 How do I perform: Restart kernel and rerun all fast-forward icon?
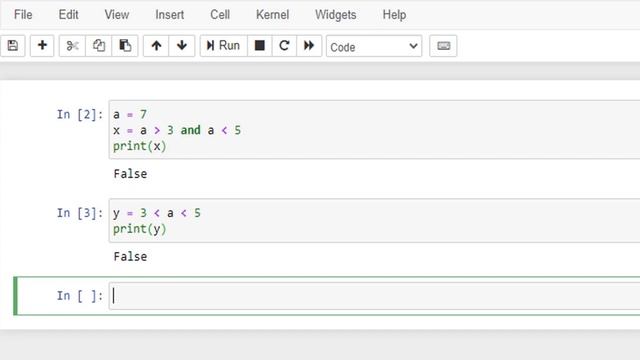[309, 46]
